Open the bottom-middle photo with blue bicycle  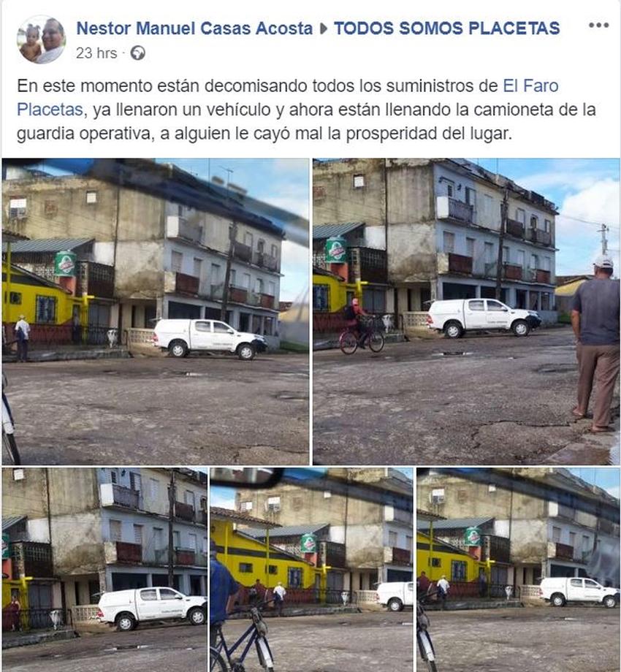click(311, 570)
